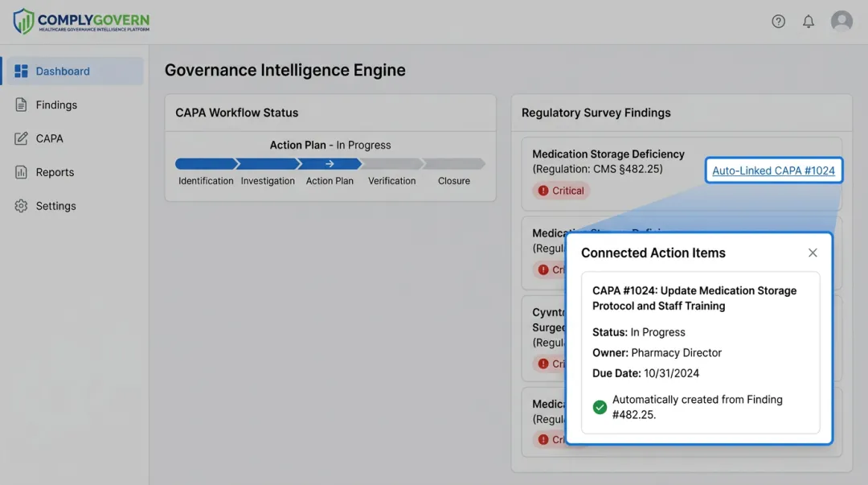Open Reports in the sidebar

click(55, 172)
